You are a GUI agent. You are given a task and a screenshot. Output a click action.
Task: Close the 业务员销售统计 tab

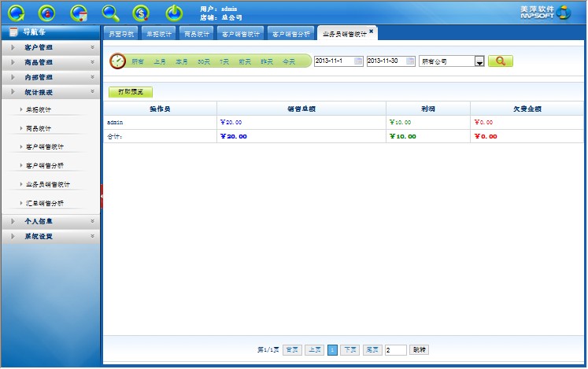[372, 31]
